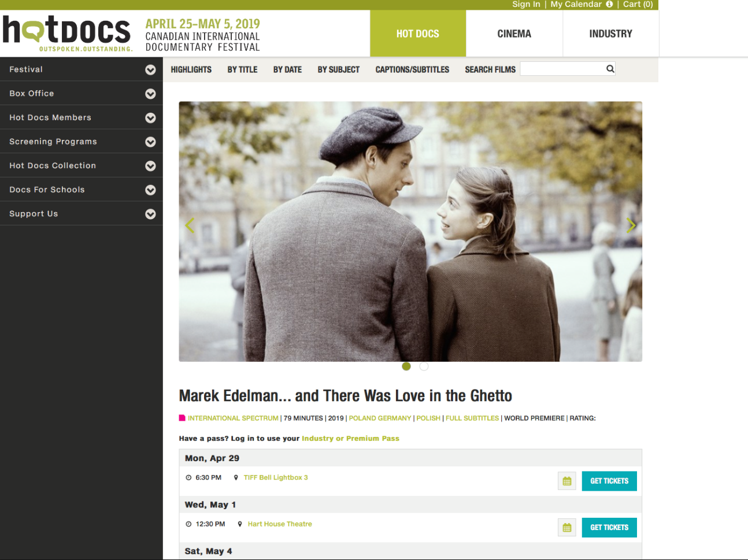Advance carousel with right arrow
The height and width of the screenshot is (560, 748).
(x=631, y=225)
